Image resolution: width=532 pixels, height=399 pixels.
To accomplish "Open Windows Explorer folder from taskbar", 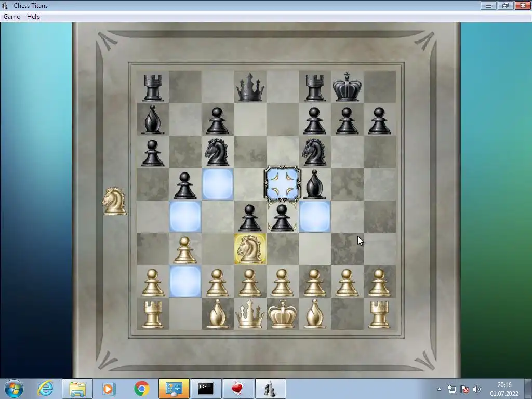I will click(x=77, y=389).
